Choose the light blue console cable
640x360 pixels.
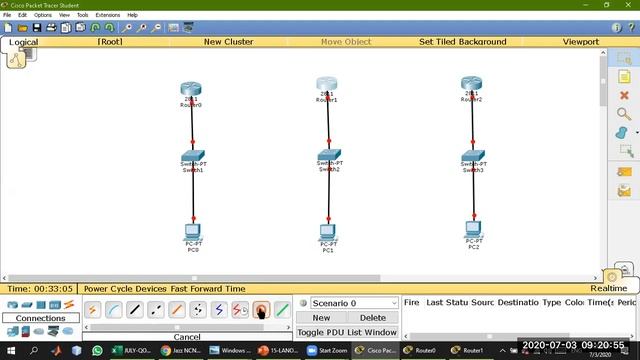click(113, 310)
